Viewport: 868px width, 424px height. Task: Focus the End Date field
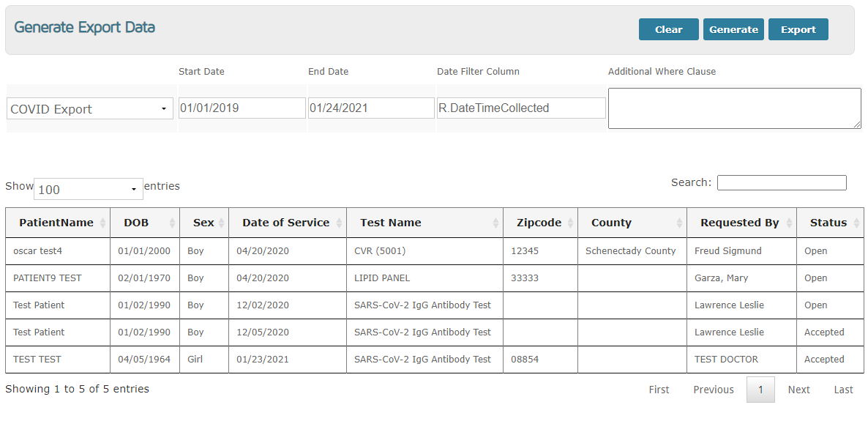(372, 108)
